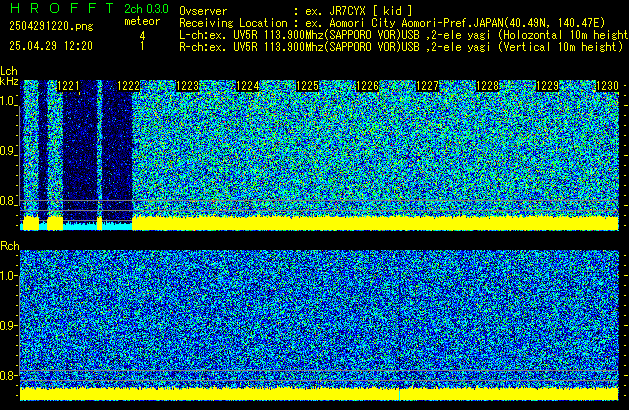
Task: Select the 1221 time marker
Action: pos(68,86)
